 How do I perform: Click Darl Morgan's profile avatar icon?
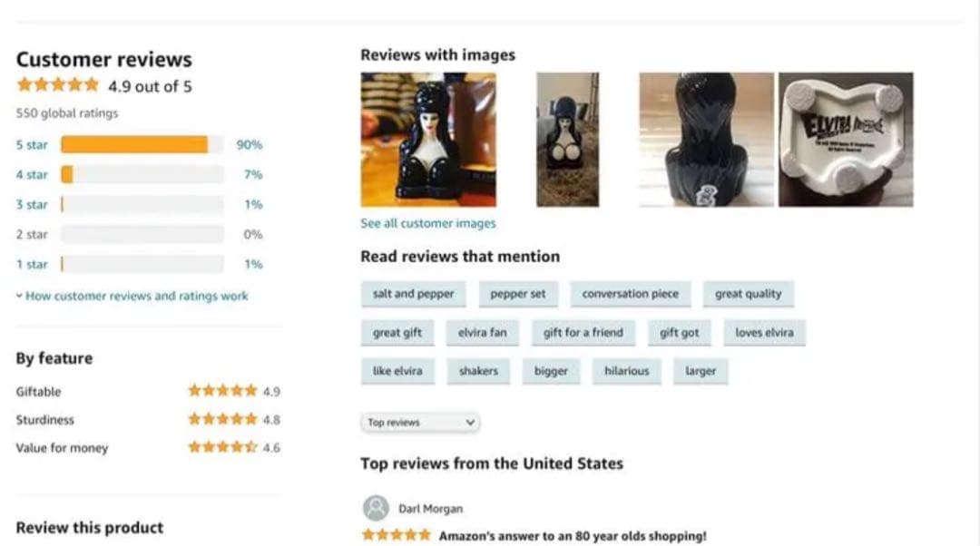376,508
